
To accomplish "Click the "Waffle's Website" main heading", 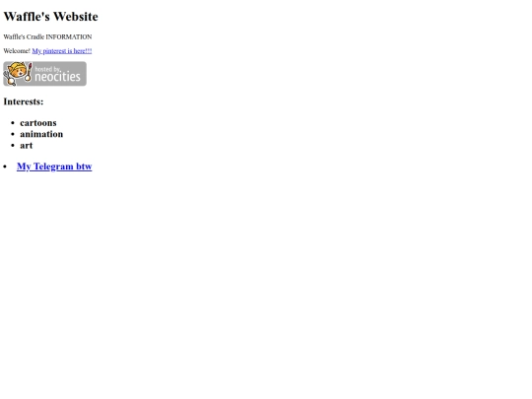I will pos(51,17).
